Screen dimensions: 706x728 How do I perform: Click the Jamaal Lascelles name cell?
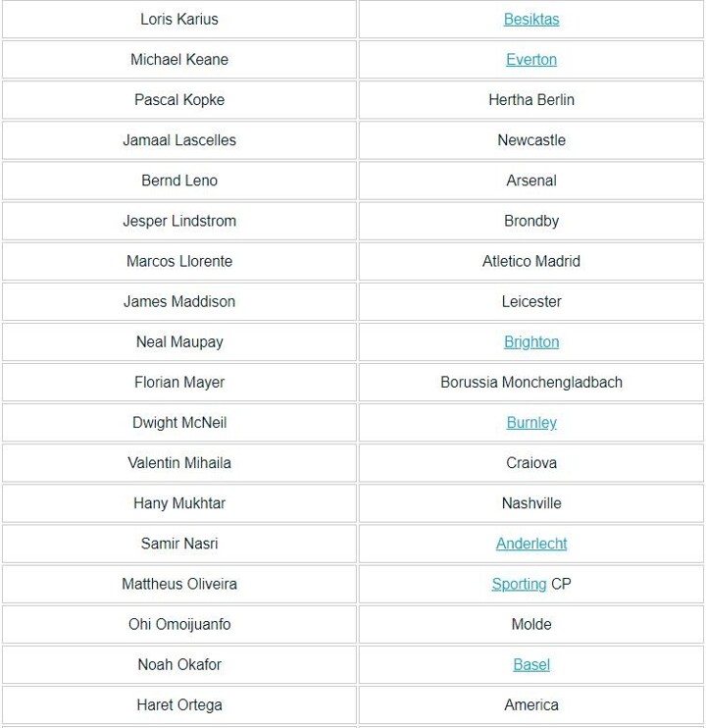(x=179, y=140)
